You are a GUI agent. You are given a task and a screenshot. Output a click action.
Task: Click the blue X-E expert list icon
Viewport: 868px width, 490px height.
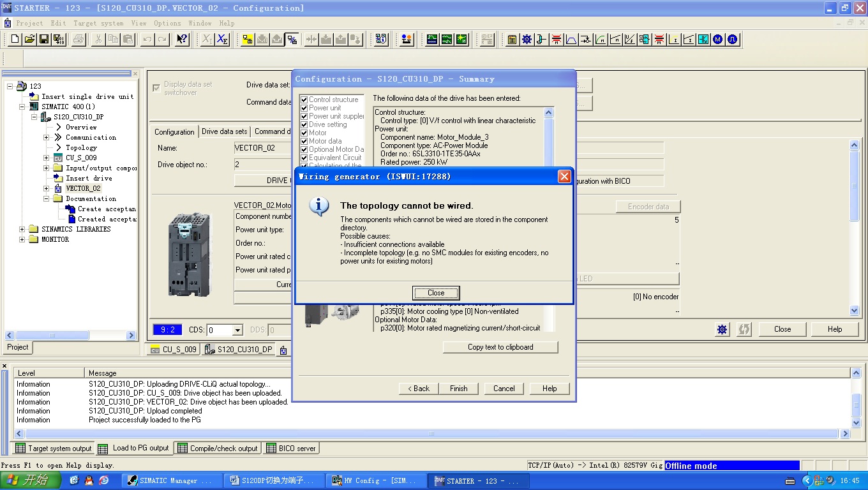(222, 40)
